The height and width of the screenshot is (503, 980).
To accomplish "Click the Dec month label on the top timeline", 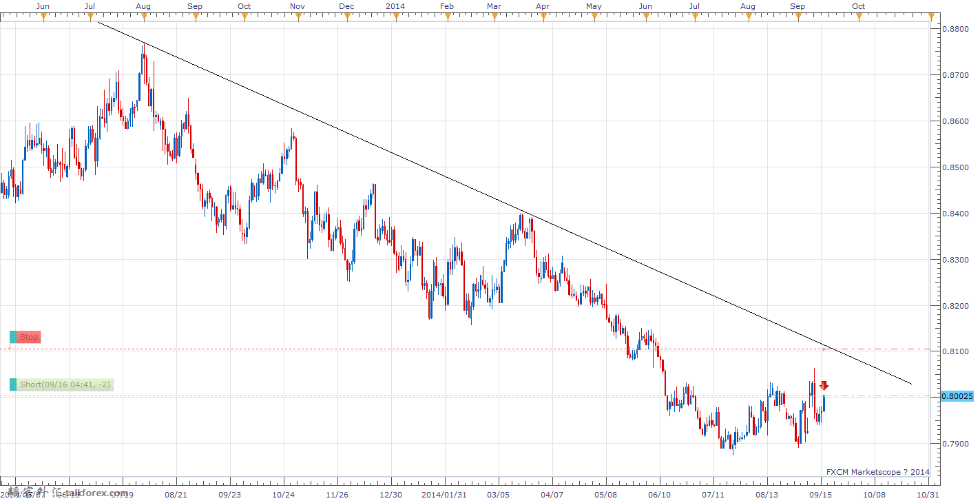I will (x=346, y=6).
